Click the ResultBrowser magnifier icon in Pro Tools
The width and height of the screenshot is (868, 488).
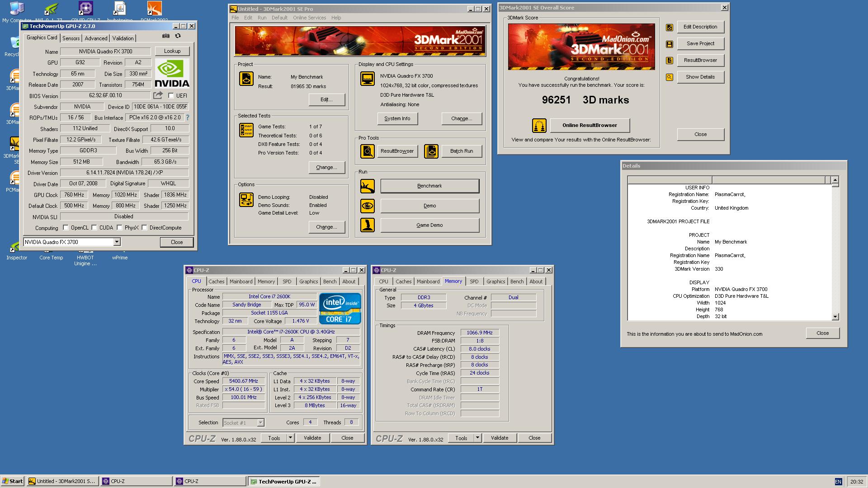click(x=368, y=151)
